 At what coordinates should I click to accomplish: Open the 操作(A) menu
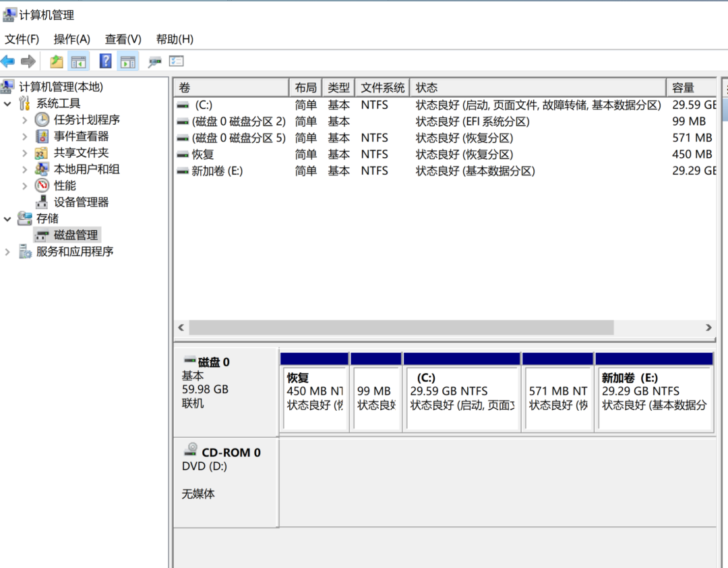(72, 39)
